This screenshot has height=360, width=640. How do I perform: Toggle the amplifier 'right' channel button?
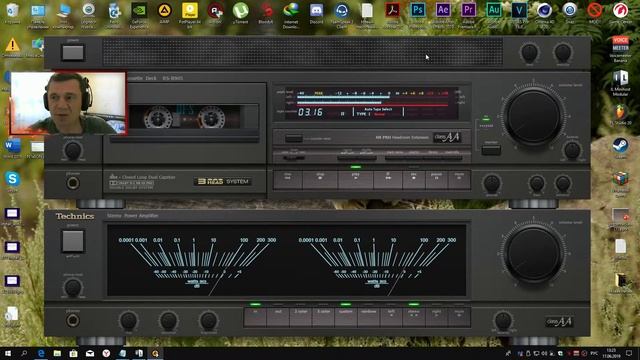(436, 317)
